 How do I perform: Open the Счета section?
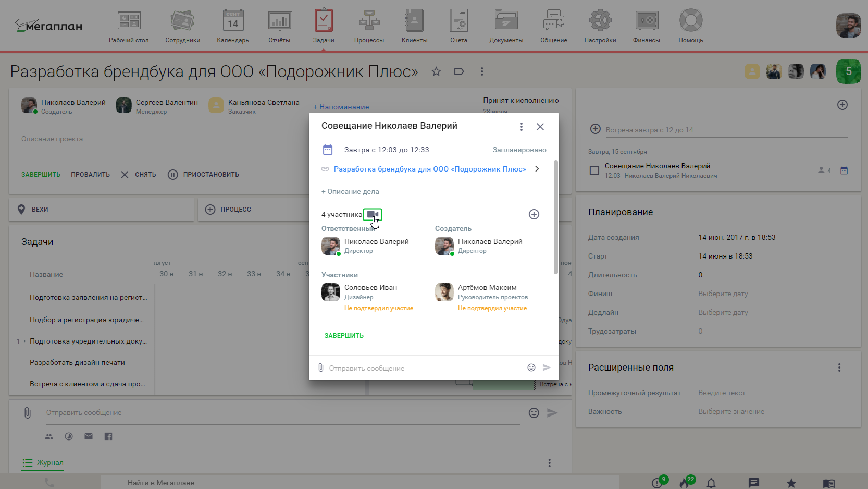(x=458, y=26)
